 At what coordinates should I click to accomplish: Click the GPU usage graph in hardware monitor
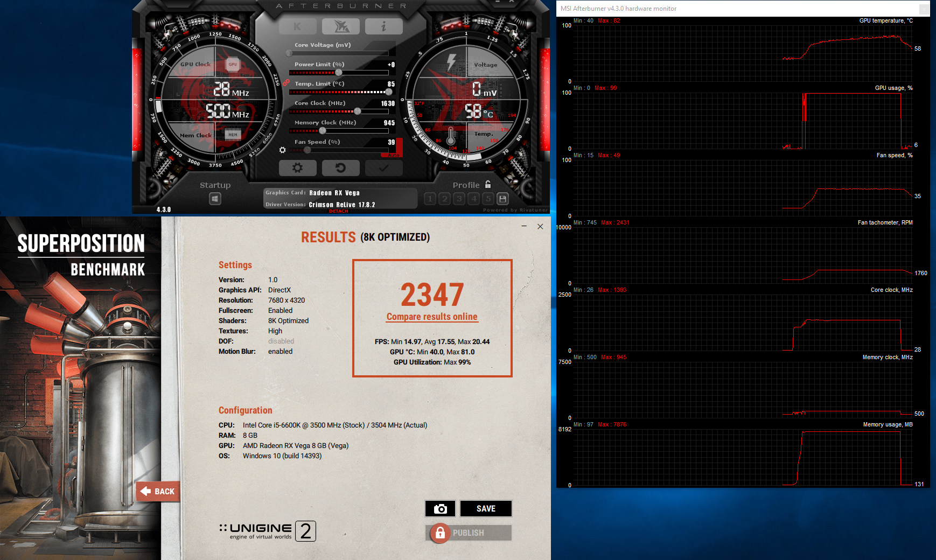742,121
